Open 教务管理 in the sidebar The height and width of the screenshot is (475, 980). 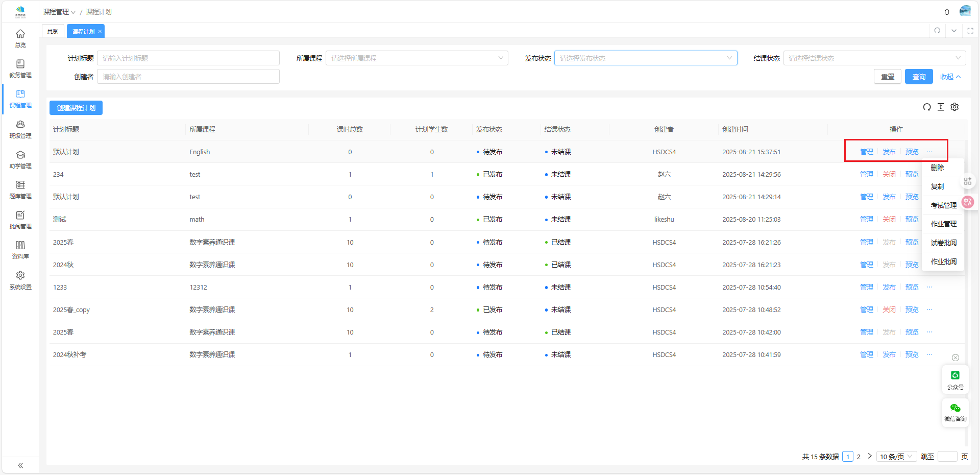[x=20, y=68]
